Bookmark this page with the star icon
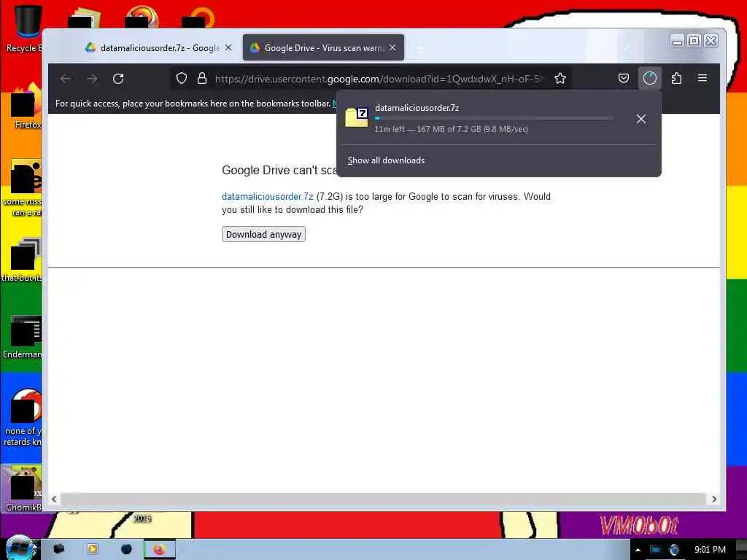This screenshot has height=560, width=747. [560, 79]
